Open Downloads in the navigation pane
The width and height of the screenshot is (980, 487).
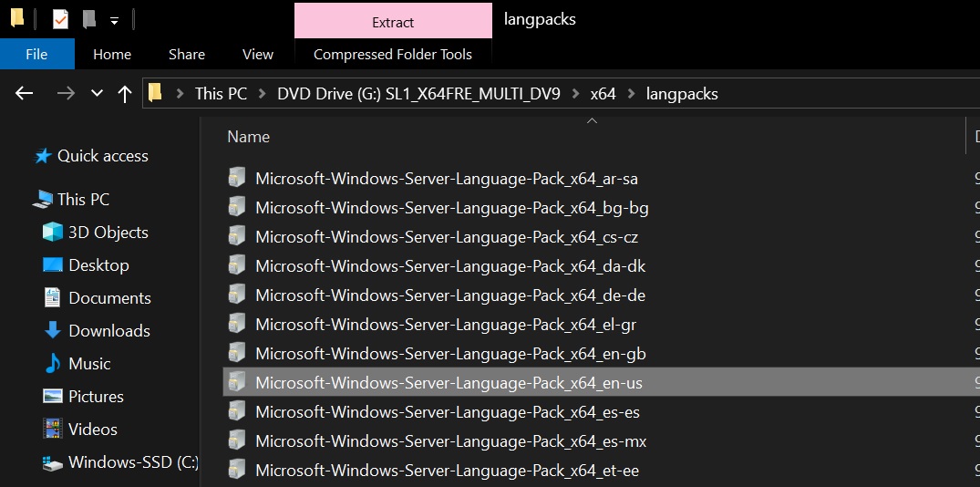pos(109,331)
